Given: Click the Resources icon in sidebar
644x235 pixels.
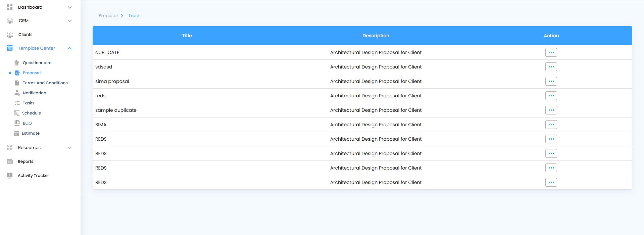Looking at the screenshot, I should [10, 147].
